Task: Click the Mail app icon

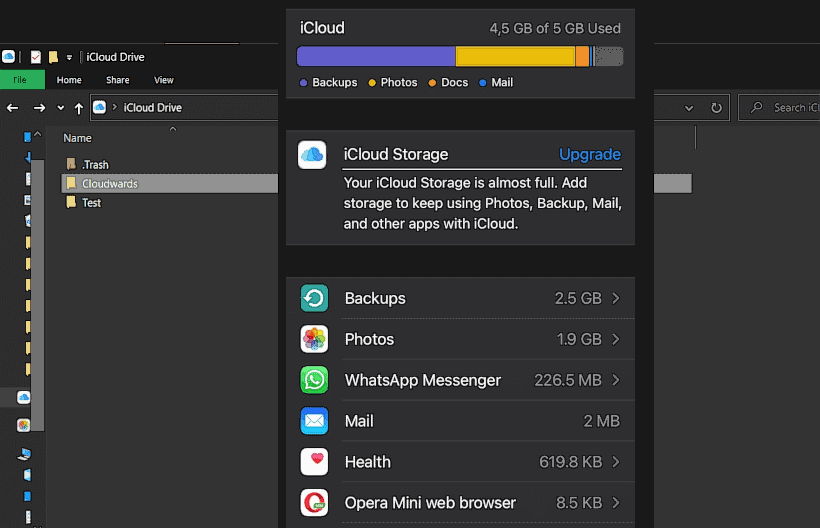Action: pyautogui.click(x=314, y=421)
